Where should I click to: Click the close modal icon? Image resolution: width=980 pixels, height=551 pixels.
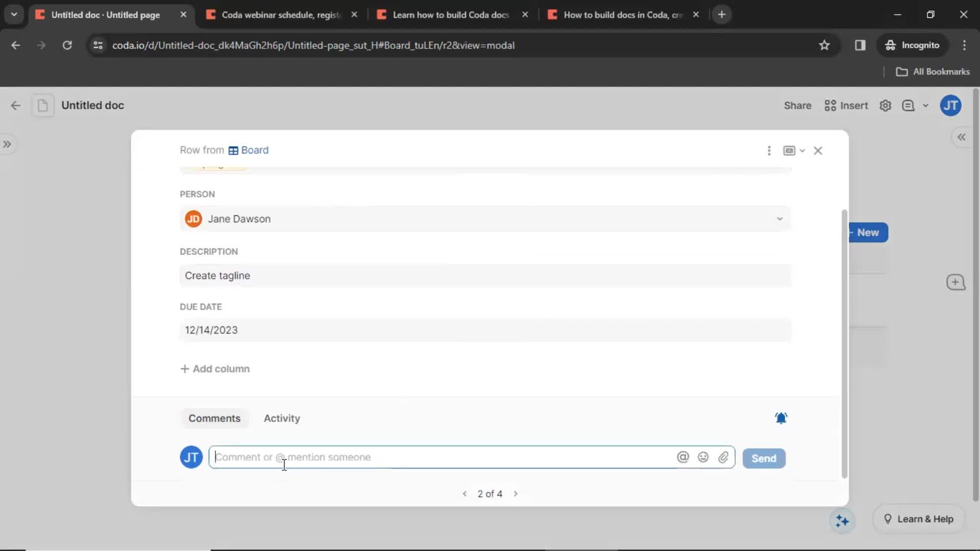pos(819,149)
